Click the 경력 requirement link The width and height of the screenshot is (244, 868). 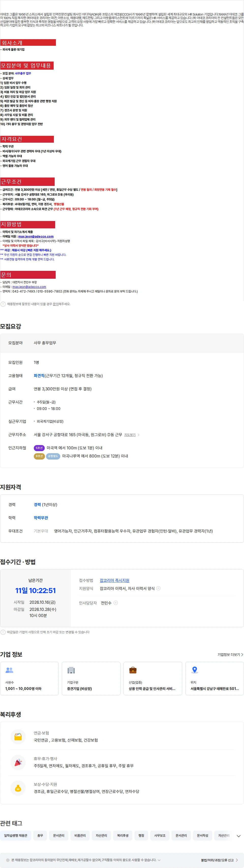tap(37, 504)
